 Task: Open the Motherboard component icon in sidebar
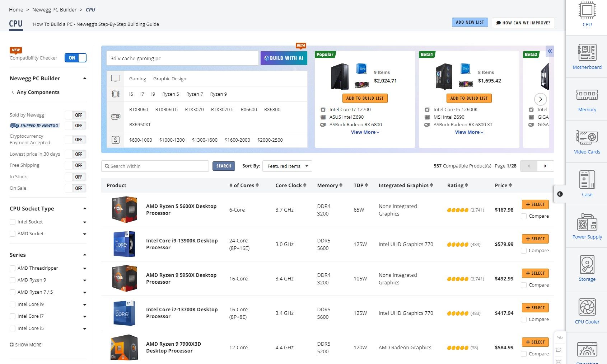coord(587,52)
